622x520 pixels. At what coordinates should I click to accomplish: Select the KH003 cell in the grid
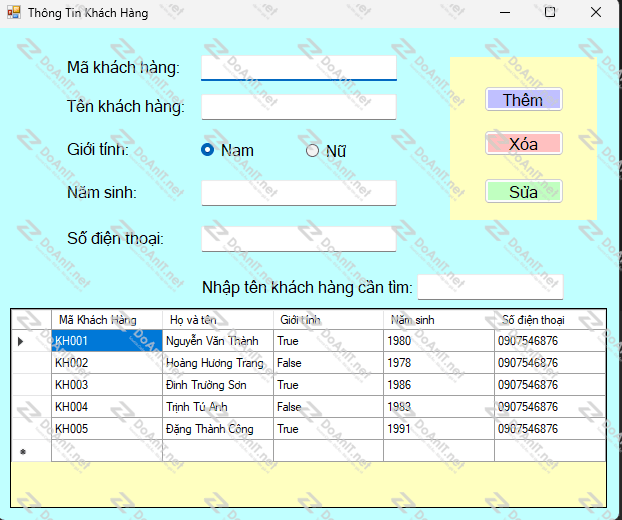click(106, 385)
